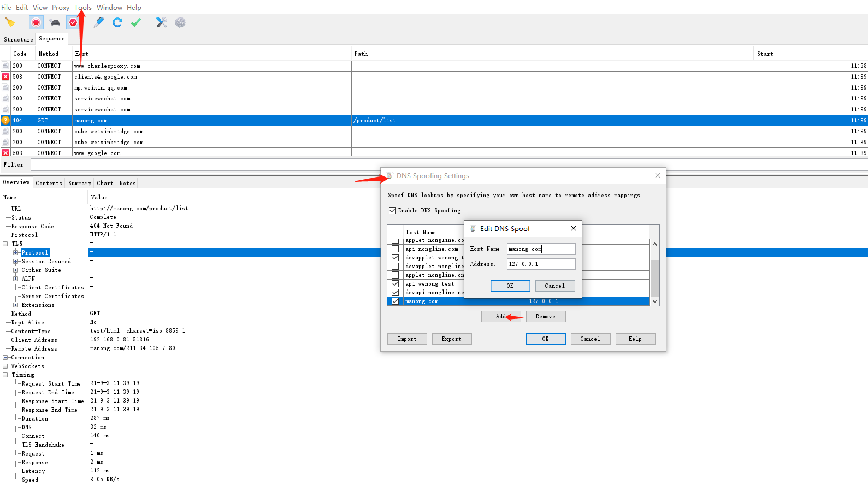Open the Proxy menu
The image size is (868, 485).
[61, 8]
